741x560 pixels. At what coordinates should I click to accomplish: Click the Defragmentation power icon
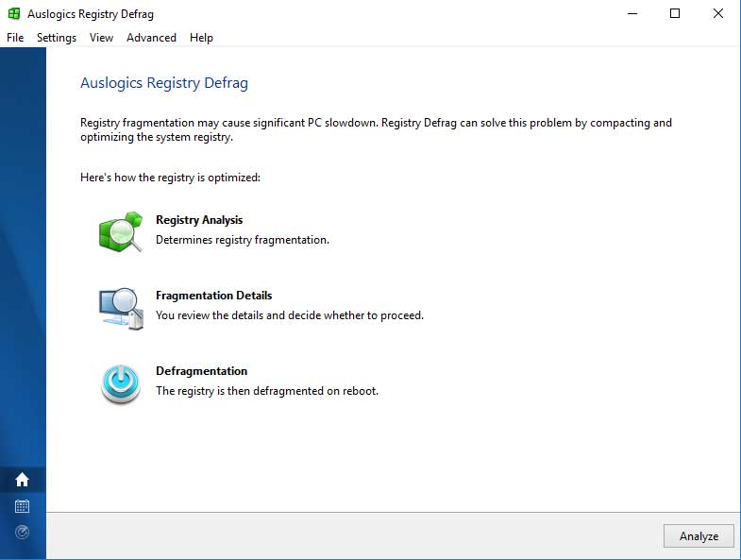click(x=121, y=383)
